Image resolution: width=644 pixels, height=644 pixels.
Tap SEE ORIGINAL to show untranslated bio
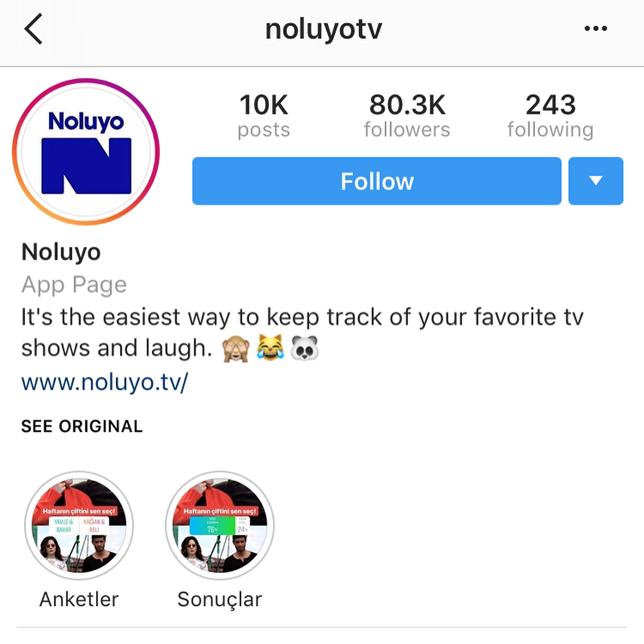[82, 426]
